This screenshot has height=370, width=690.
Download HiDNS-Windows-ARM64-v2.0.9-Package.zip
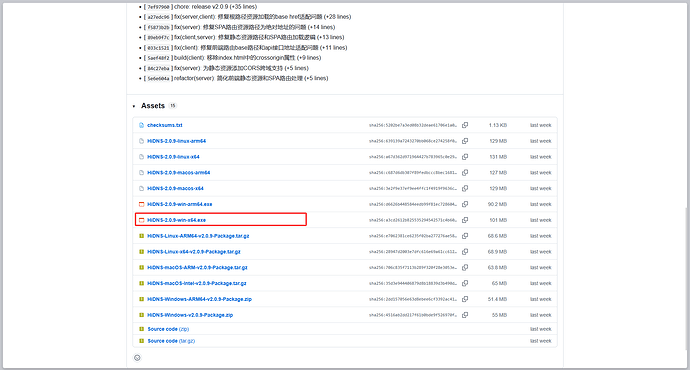tap(199, 299)
